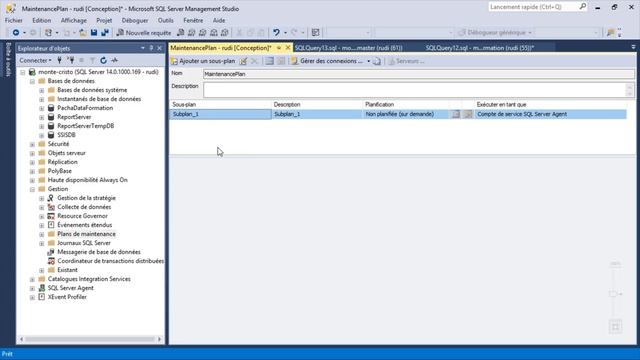Switch to SQLQuery13.sql tab
640x360 pixels.
pos(349,48)
